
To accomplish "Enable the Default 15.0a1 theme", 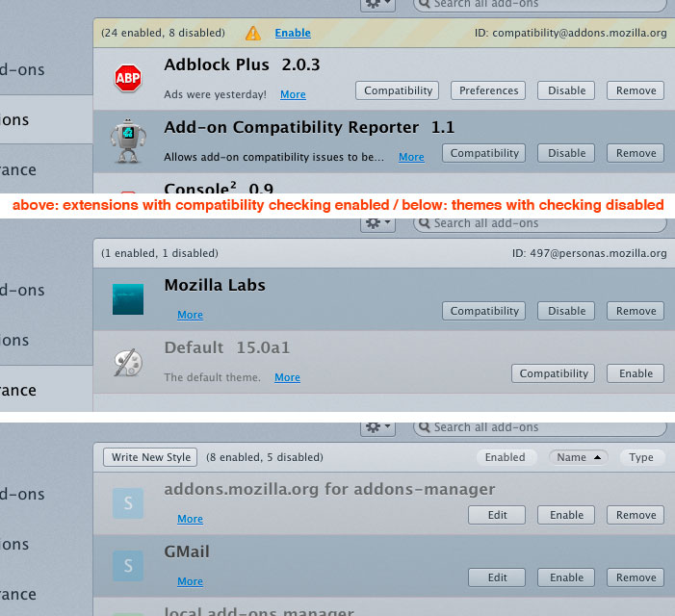I will click(x=636, y=373).
